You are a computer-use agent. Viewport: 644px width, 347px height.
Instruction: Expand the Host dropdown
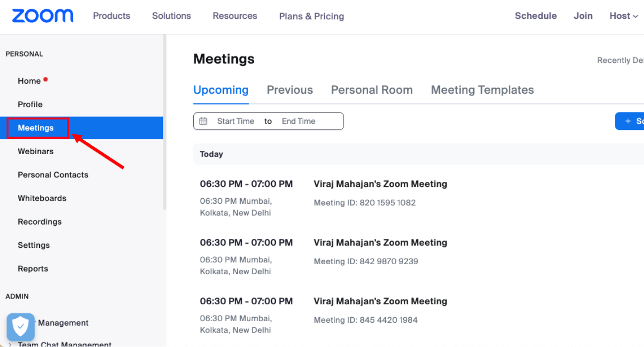click(624, 16)
